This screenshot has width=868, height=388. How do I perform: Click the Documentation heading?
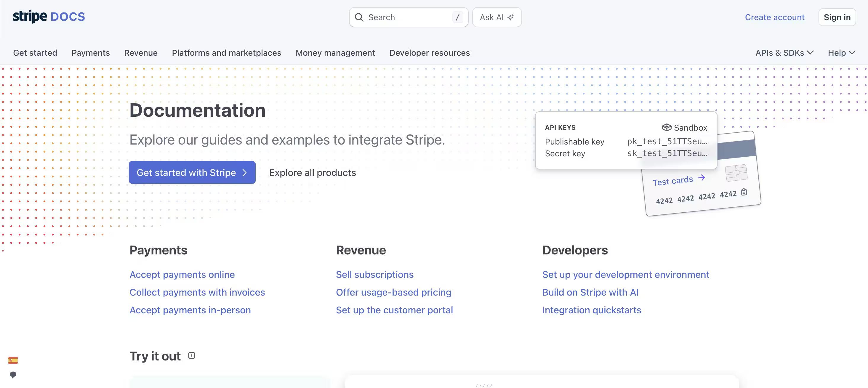[x=198, y=110]
